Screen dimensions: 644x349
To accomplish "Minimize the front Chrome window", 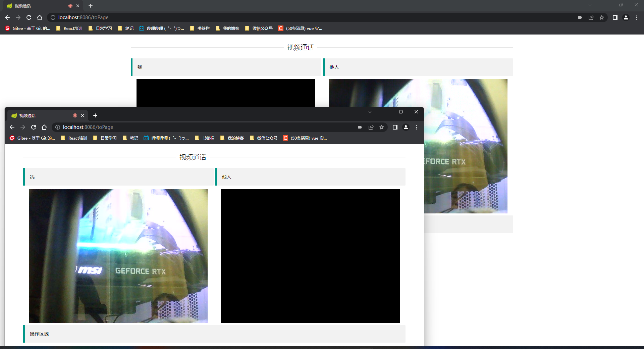I will [385, 112].
